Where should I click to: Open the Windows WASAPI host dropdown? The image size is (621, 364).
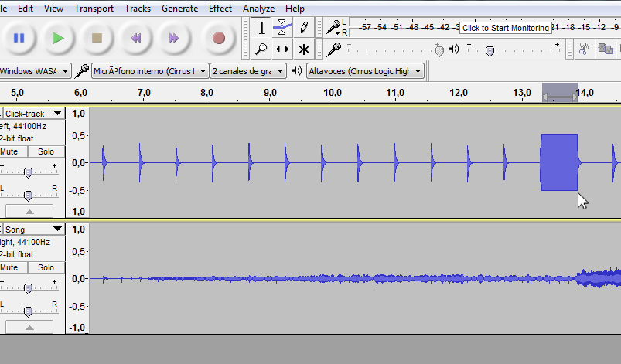(35, 71)
